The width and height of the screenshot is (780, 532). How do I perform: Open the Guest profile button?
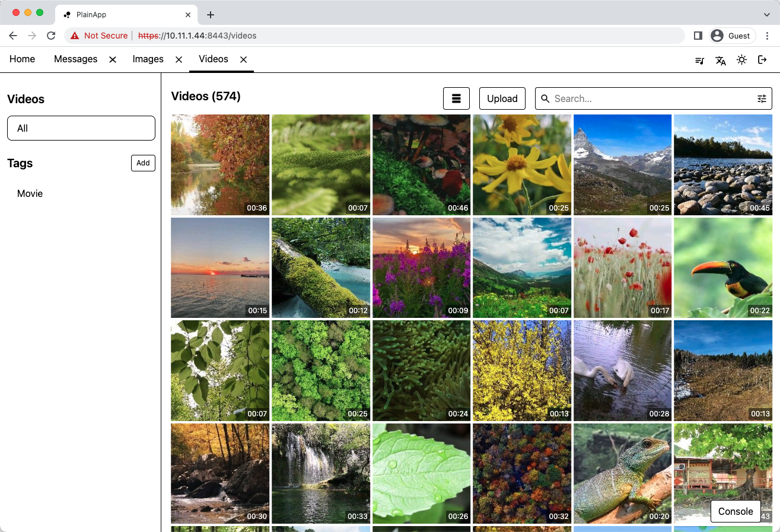(x=733, y=36)
